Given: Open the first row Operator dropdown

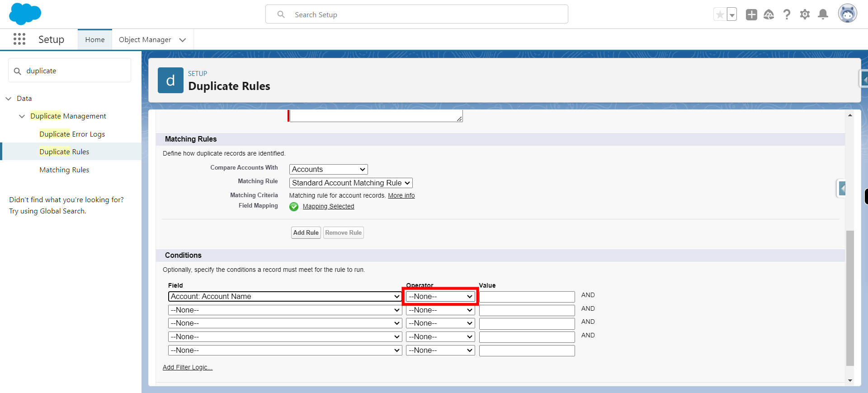Looking at the screenshot, I should tap(440, 297).
